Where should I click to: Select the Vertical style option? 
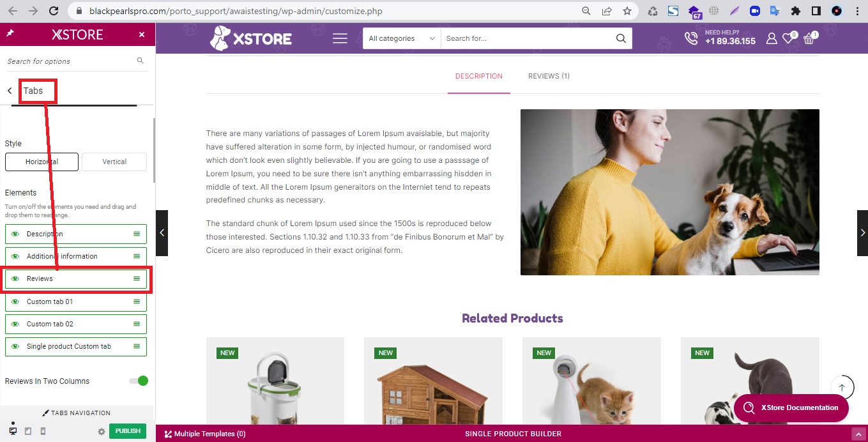(114, 162)
